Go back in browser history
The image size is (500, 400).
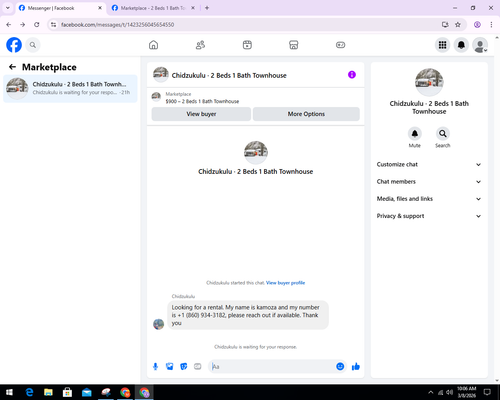(x=9, y=25)
